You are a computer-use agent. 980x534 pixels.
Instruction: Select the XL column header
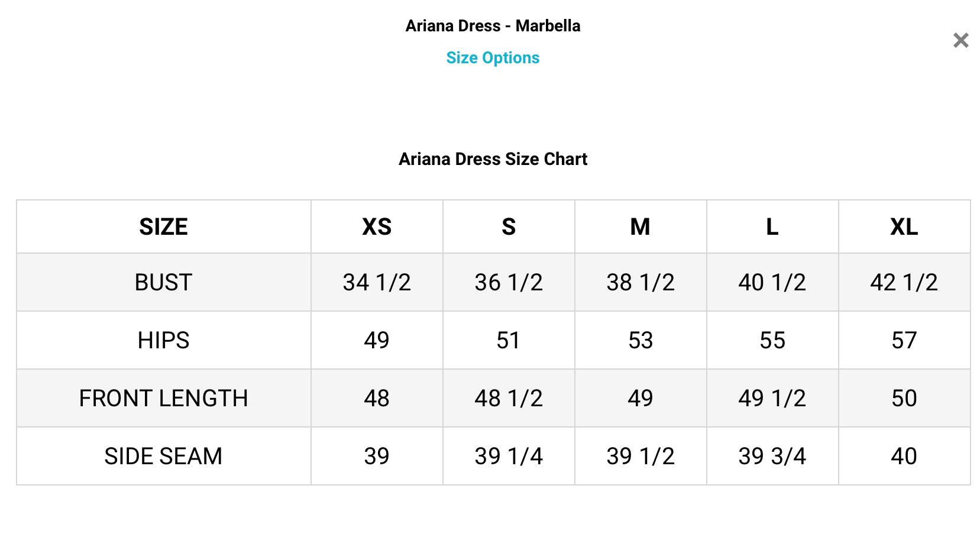[x=904, y=227]
